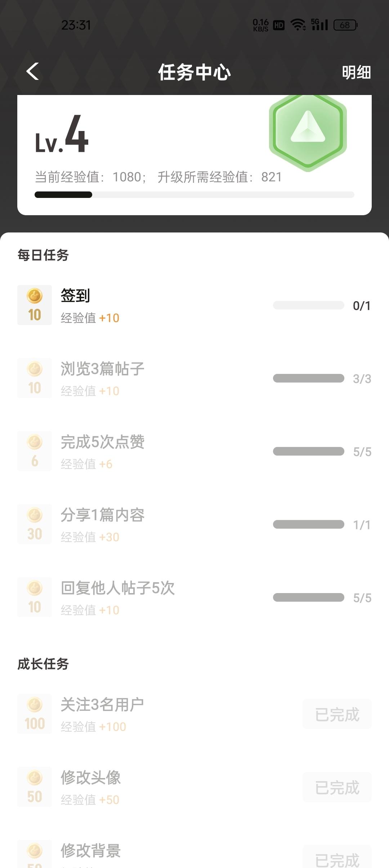
Task: Click the 签到 task progress bar
Action: pyautogui.click(x=309, y=306)
